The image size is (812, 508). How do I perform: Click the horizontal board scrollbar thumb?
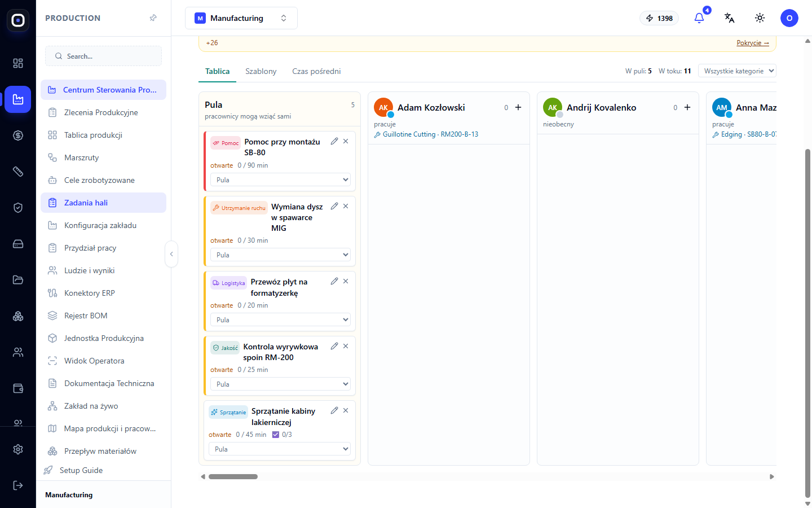click(233, 476)
